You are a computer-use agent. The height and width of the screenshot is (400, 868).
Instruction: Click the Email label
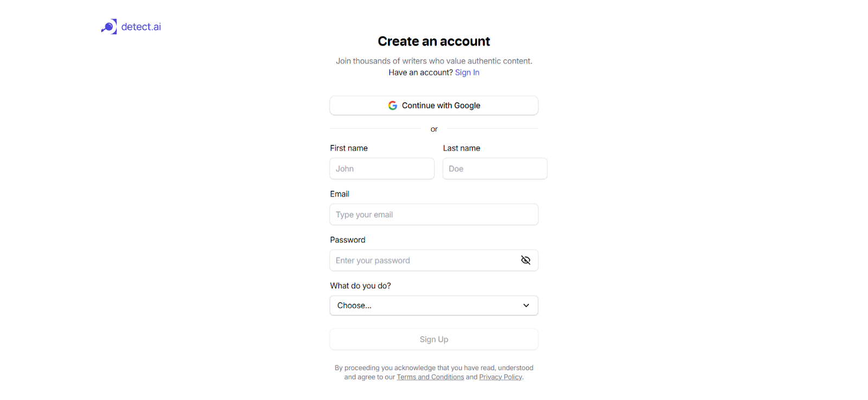pyautogui.click(x=340, y=194)
